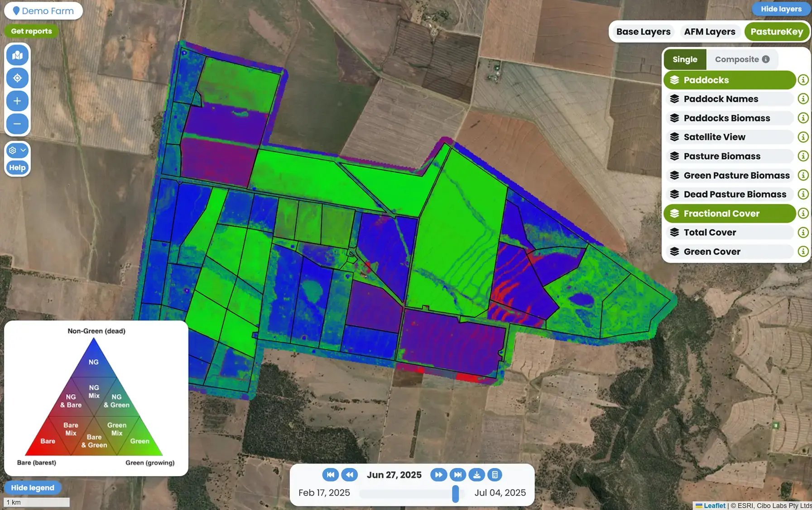Zoom in with the plus button
The width and height of the screenshot is (812, 510).
click(x=17, y=101)
